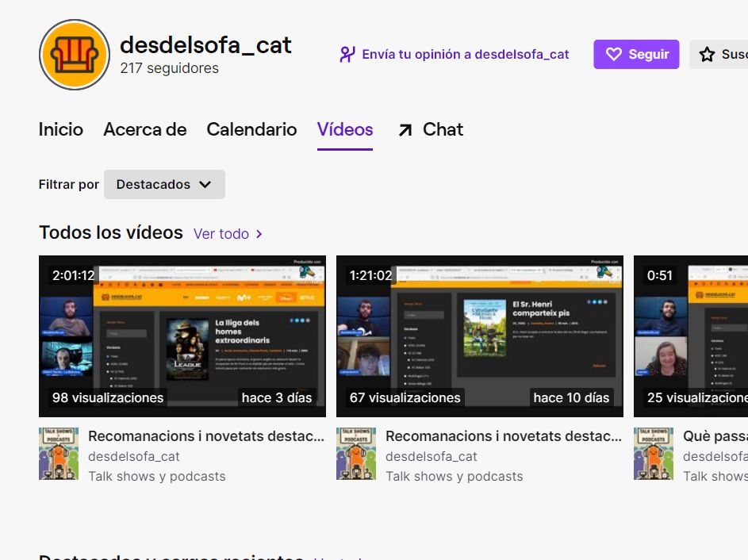Click the pop-out arrow icon beside Chat

(405, 130)
